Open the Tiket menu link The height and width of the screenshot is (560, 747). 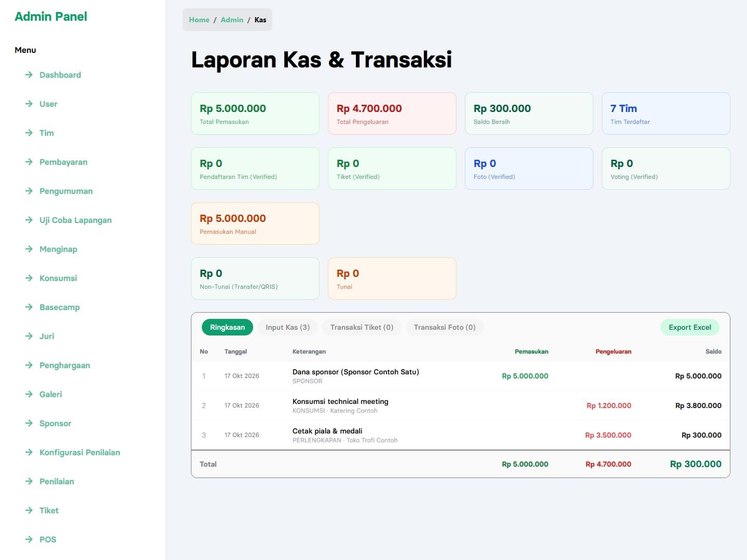[x=49, y=510]
